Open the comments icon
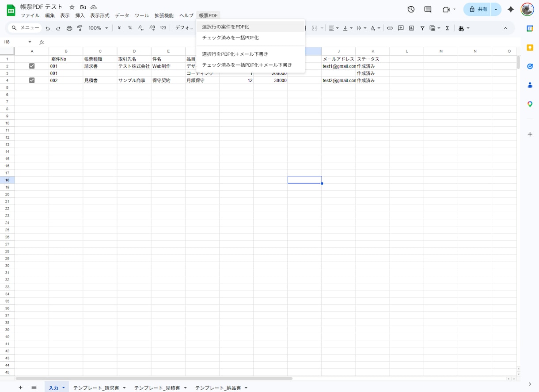Viewport: 539px width, 392px height. pos(428,9)
